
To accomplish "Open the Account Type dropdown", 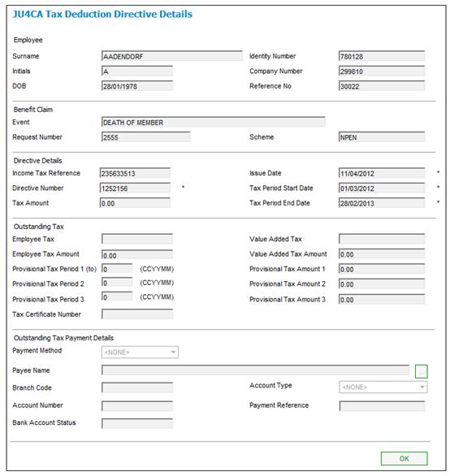I will coord(383,387).
